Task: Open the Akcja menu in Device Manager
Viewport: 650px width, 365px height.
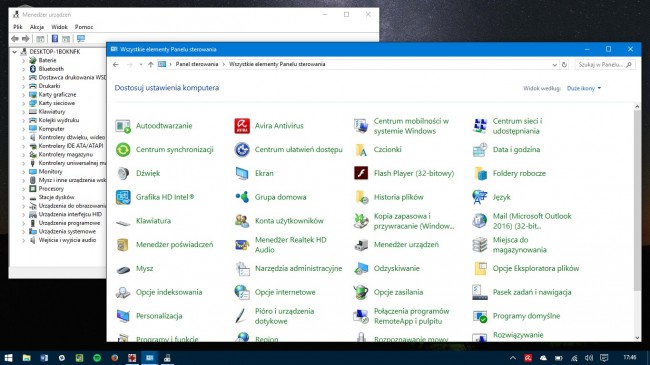Action: pyautogui.click(x=37, y=27)
